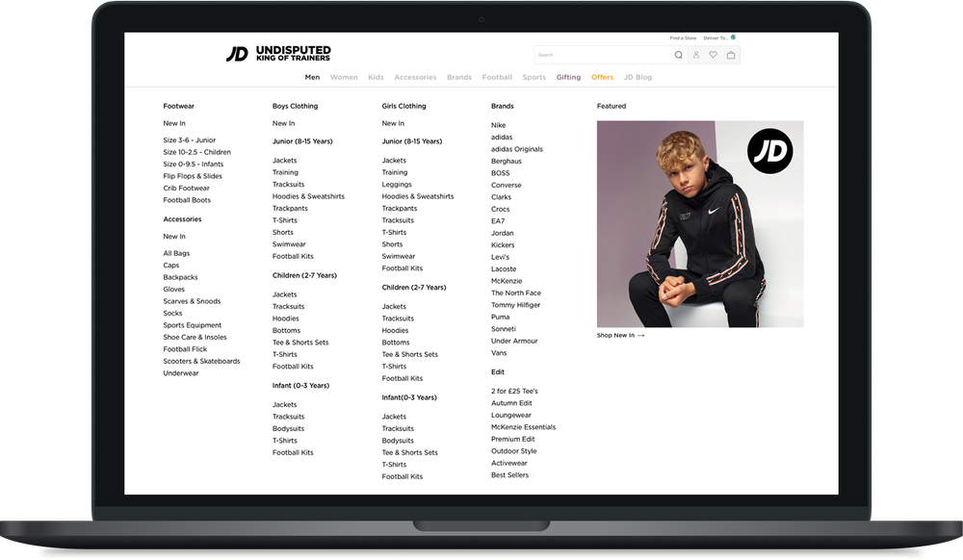Open the Outdoor Style link

[x=513, y=451]
